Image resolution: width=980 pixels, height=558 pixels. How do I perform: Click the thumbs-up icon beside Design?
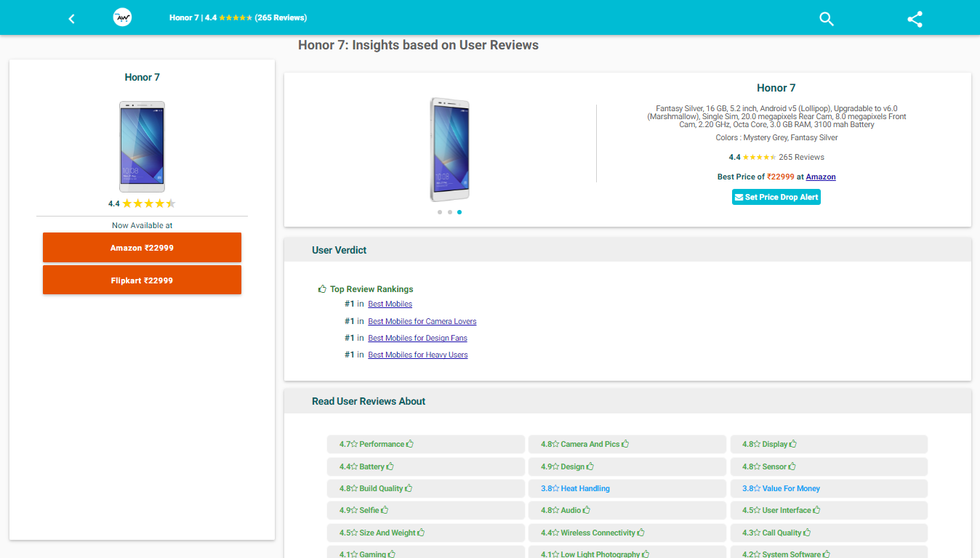(x=590, y=466)
